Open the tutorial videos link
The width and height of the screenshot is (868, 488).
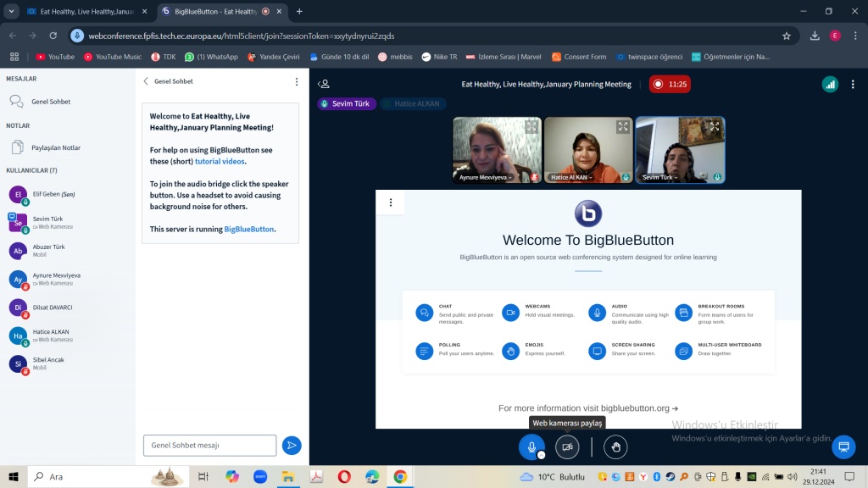tap(220, 162)
